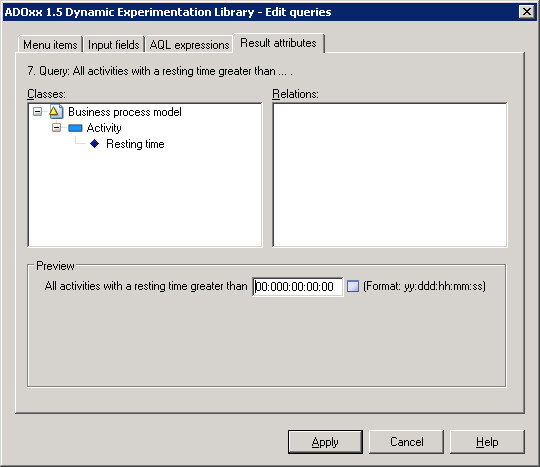540x467 pixels.
Task: Click the blue Activity class icon
Action: (75, 128)
